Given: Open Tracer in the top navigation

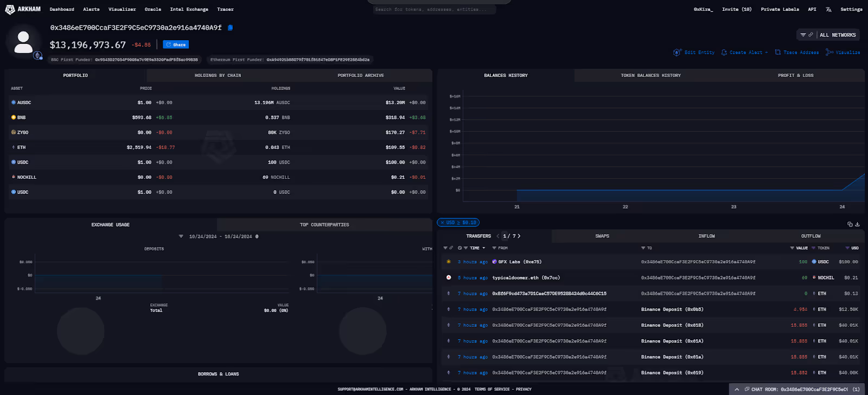Looking at the screenshot, I should pyautogui.click(x=225, y=9).
